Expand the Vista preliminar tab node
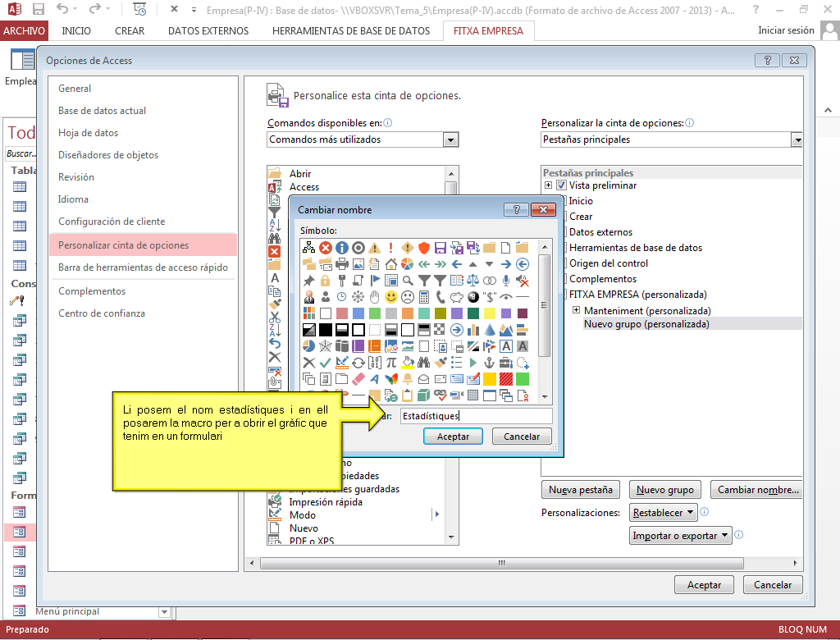Screen dimensions: 840x640 (548, 185)
